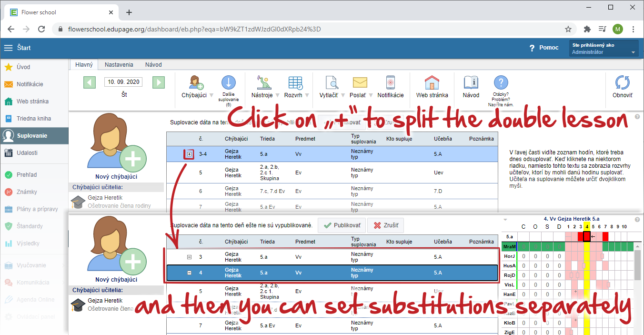Image resolution: width=644 pixels, height=335 pixels.
Task: Open the Administrátor account dropdown
Action: click(x=604, y=48)
